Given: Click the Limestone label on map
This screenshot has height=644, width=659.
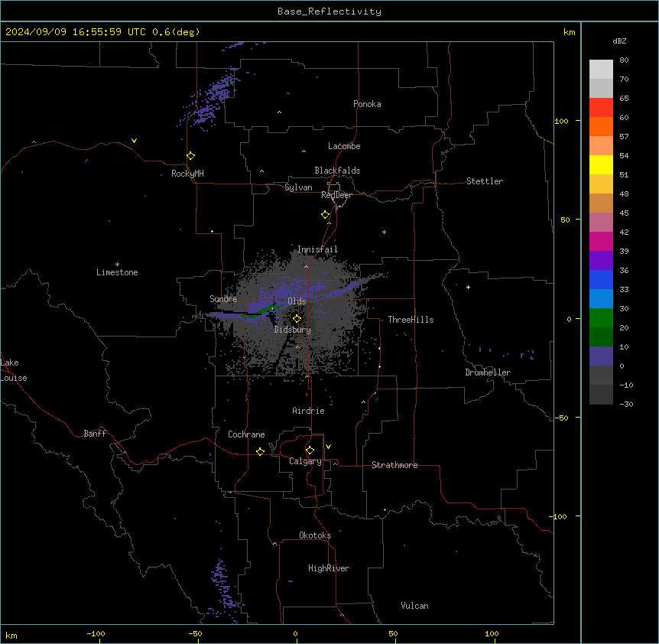Looking at the screenshot, I should point(117,272).
